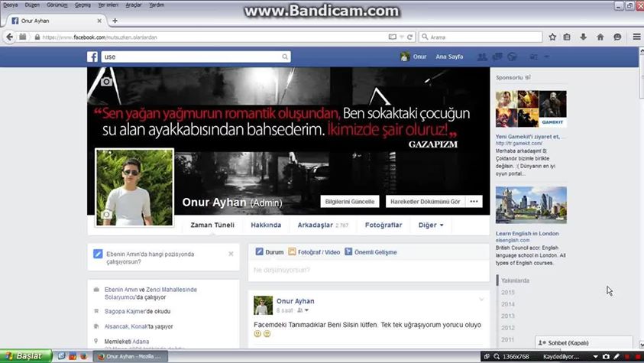Click Bandicam pencil draw icon

(x=616, y=356)
